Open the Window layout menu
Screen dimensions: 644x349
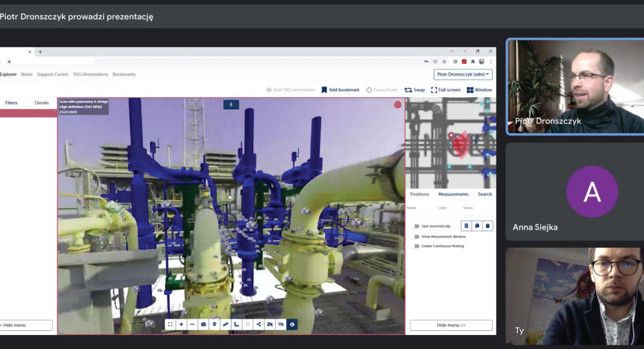[479, 90]
